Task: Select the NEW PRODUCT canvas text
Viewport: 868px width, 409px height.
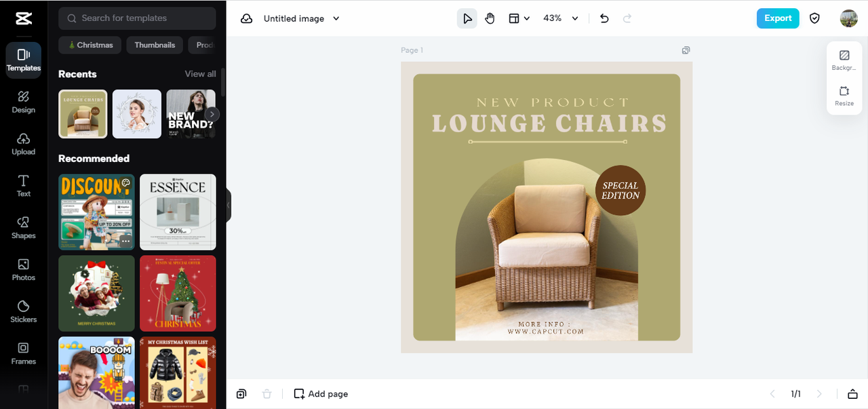Action: point(553,102)
